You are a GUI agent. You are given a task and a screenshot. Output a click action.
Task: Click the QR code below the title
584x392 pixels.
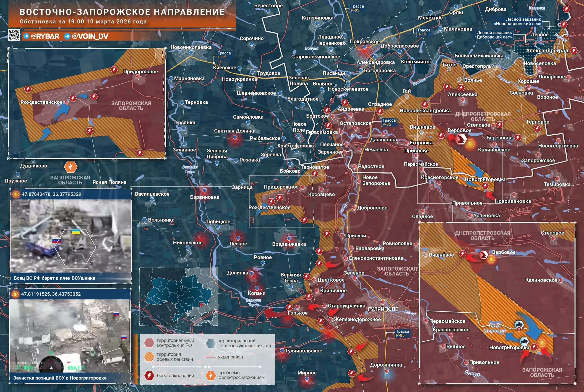click(14, 35)
